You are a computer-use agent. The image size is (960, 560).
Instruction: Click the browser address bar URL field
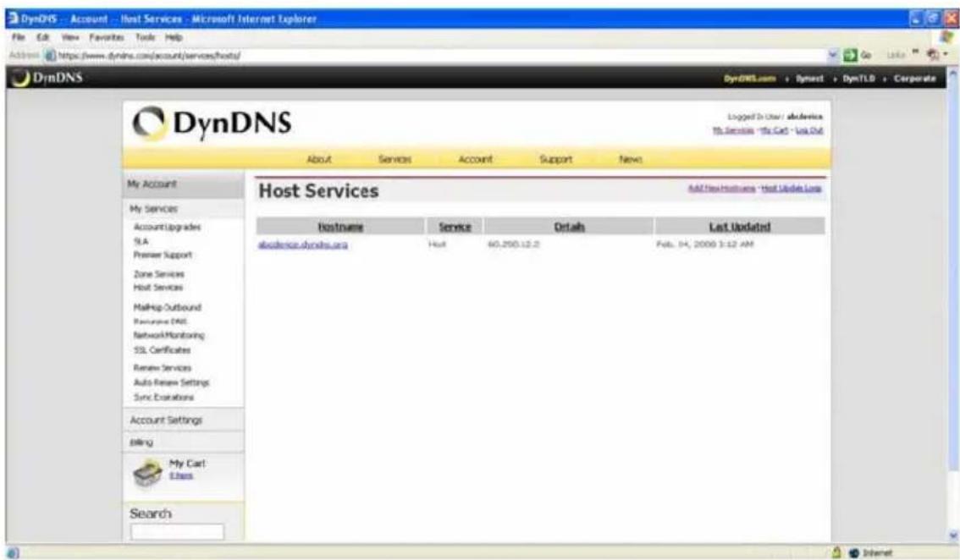coord(436,56)
